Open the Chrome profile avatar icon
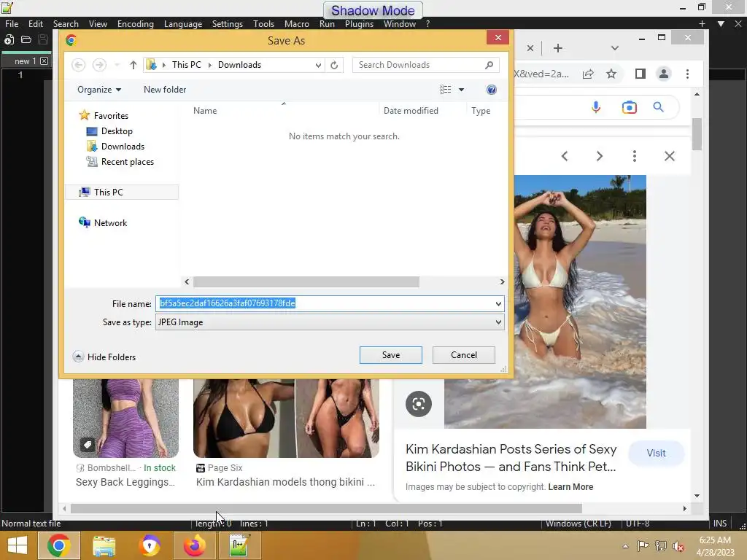Image resolution: width=747 pixels, height=560 pixels. click(x=664, y=74)
